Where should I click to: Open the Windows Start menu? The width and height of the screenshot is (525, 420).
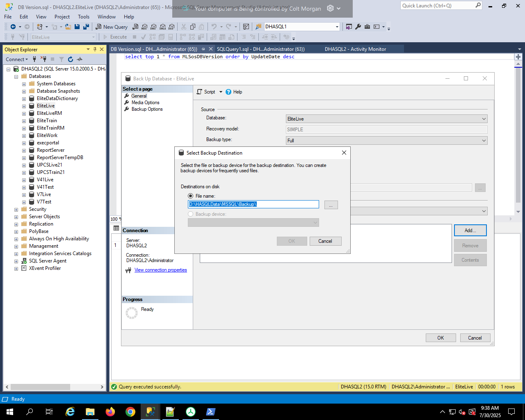10,411
